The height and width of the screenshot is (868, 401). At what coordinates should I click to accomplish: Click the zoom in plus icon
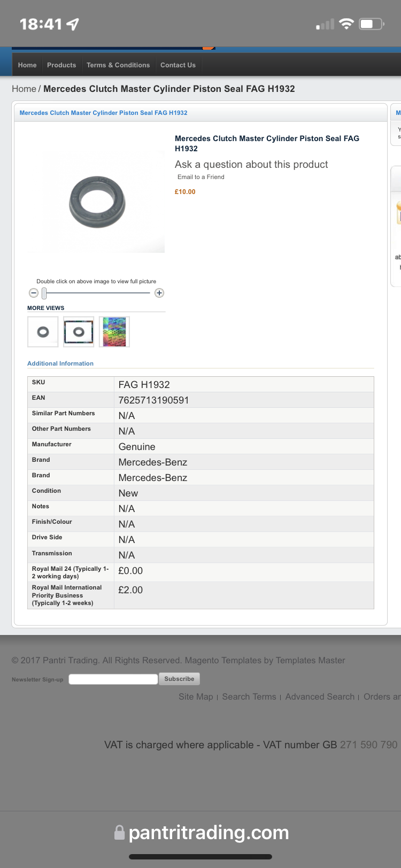[x=159, y=293]
